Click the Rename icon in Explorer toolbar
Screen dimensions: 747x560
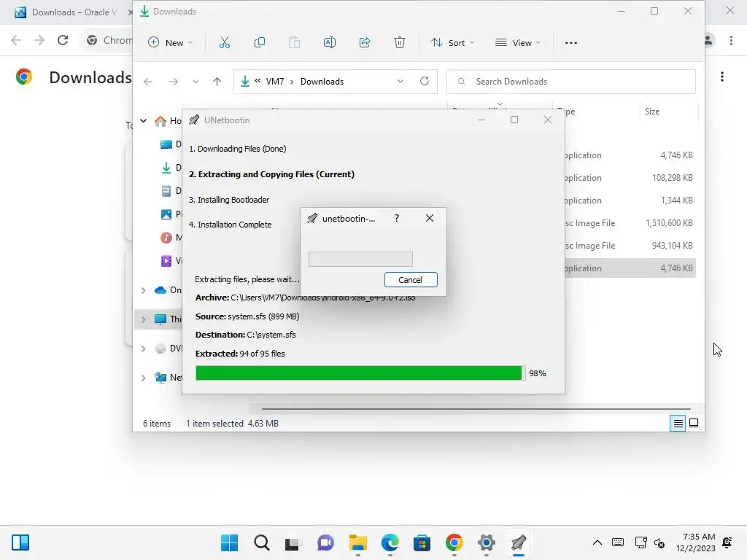330,43
